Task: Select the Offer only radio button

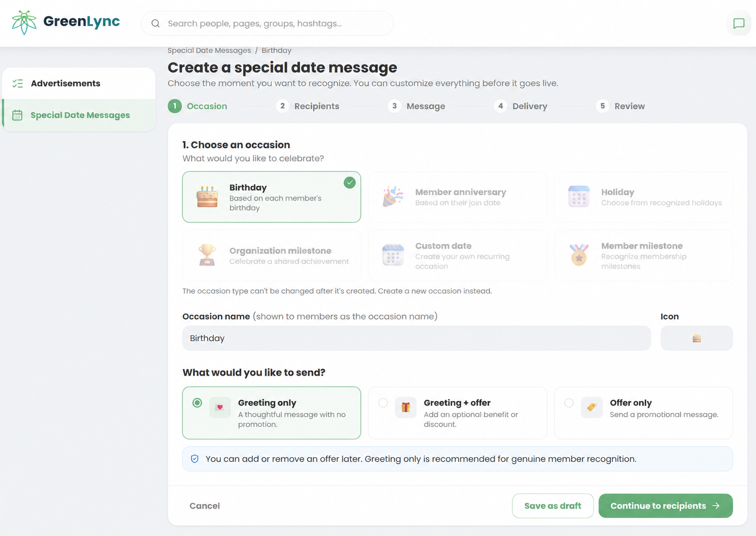Action: point(569,403)
